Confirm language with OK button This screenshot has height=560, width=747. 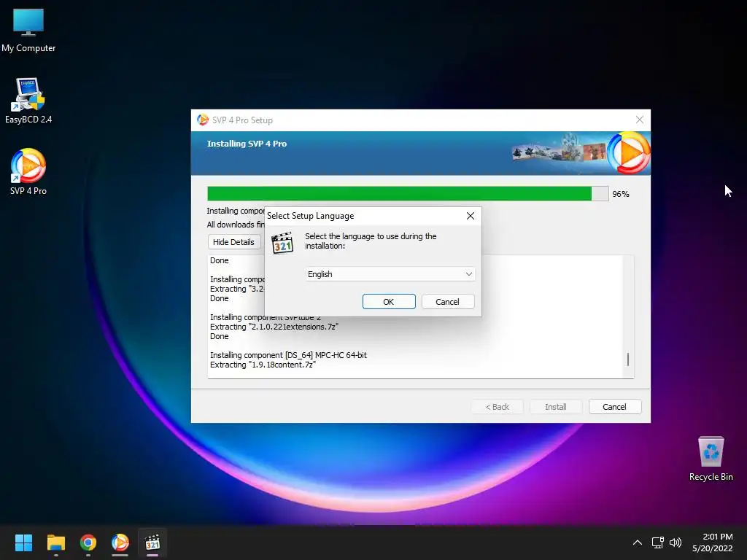pos(389,301)
